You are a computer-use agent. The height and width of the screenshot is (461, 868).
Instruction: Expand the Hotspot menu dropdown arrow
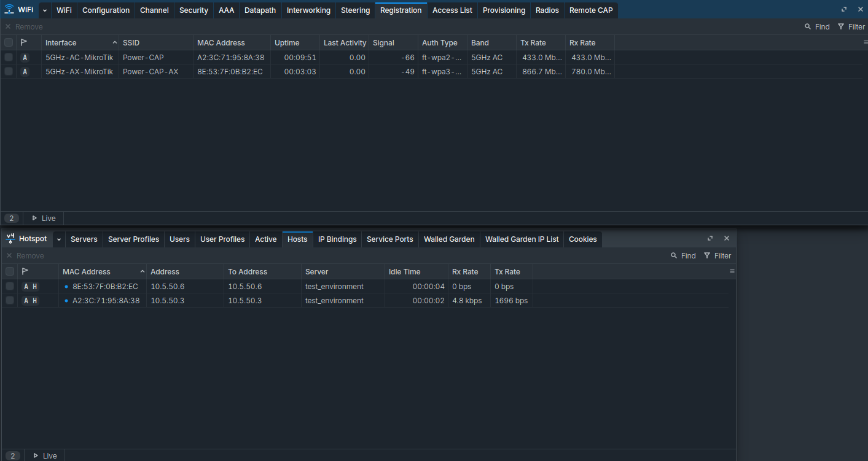point(59,239)
